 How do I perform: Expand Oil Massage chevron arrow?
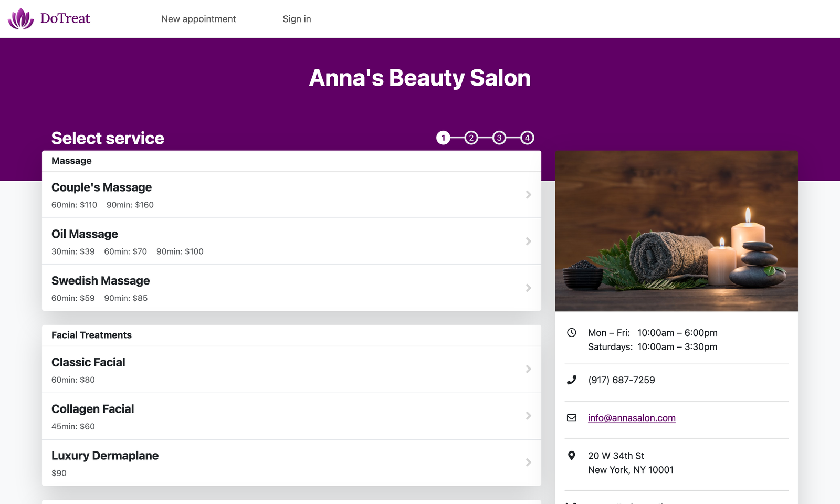pyautogui.click(x=529, y=241)
